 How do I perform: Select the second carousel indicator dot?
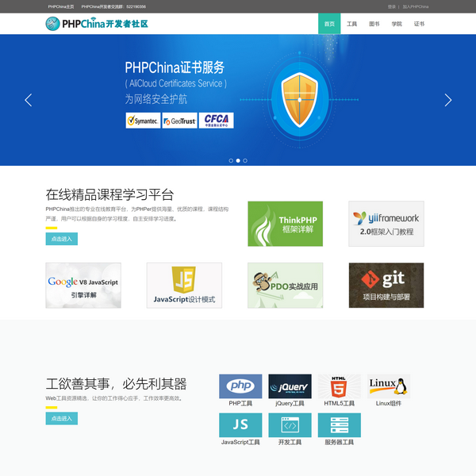click(x=238, y=160)
